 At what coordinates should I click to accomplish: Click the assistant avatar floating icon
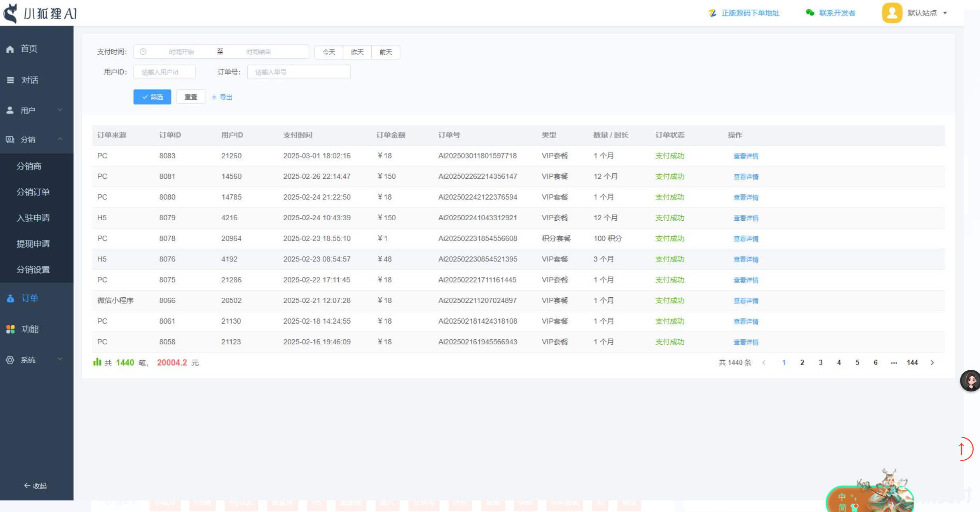point(970,380)
